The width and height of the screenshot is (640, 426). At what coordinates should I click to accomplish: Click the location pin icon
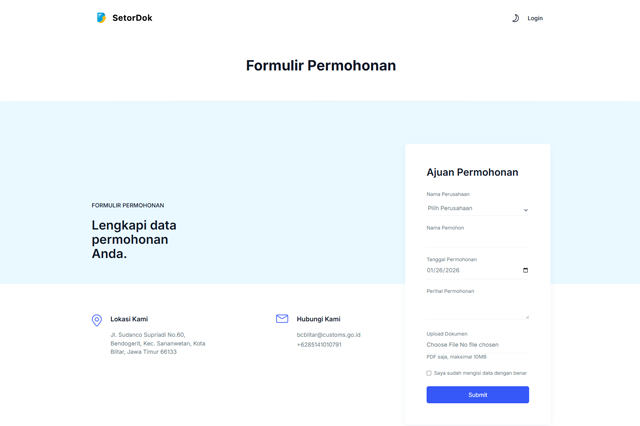(97, 321)
